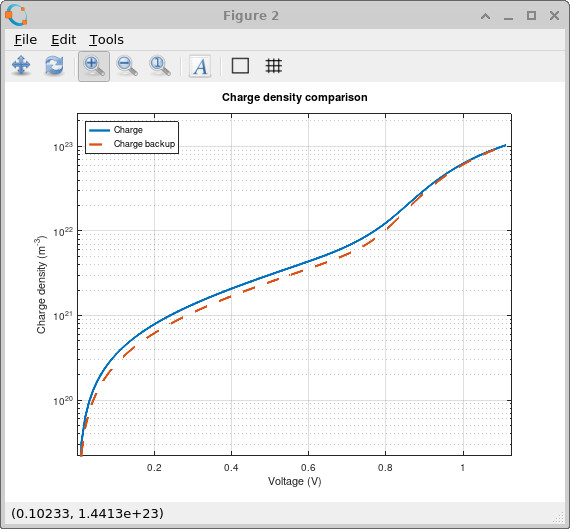Viewport: 570px width, 529px height.
Task: Maximize the Figure 2 window
Action: click(531, 16)
